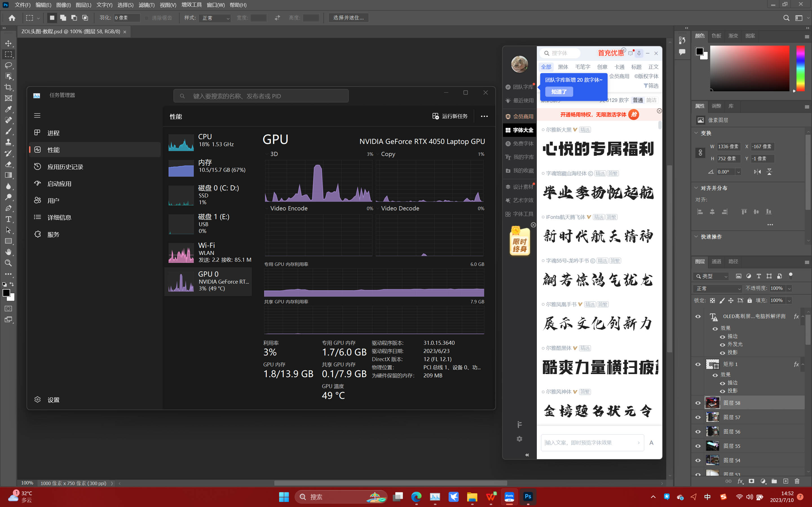
Task: Select the Crop tool
Action: click(8, 87)
